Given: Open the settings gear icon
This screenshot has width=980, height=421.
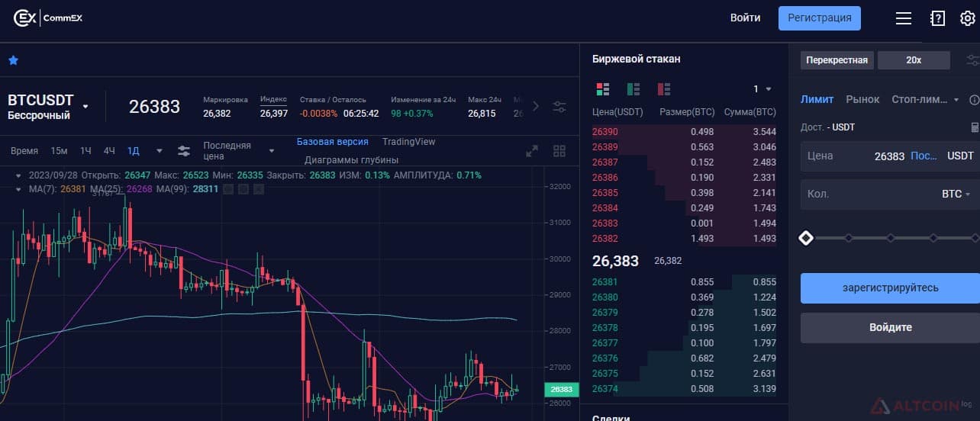Looking at the screenshot, I should click(x=967, y=18).
